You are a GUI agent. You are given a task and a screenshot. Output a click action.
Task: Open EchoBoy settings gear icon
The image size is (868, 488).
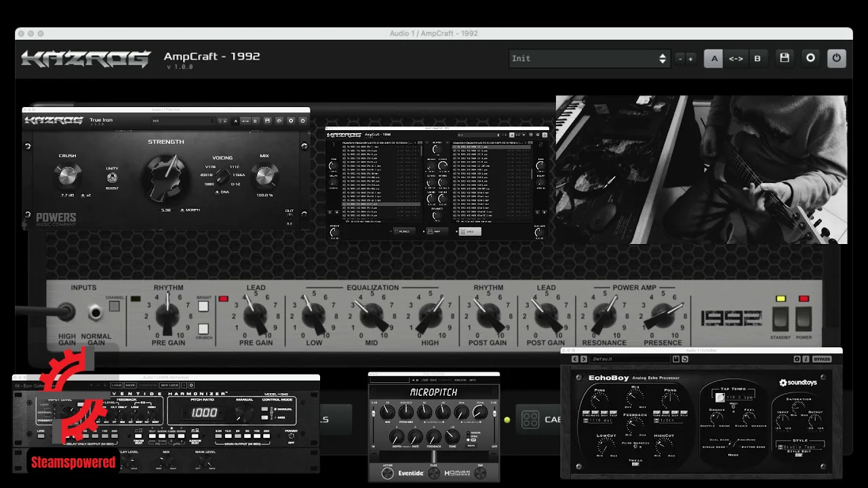tap(797, 359)
